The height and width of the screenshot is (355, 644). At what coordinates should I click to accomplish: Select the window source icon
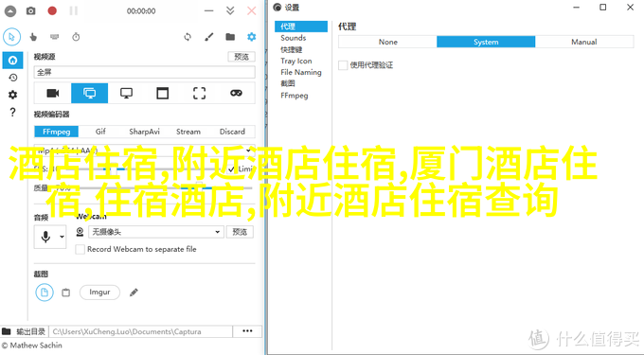(x=163, y=93)
